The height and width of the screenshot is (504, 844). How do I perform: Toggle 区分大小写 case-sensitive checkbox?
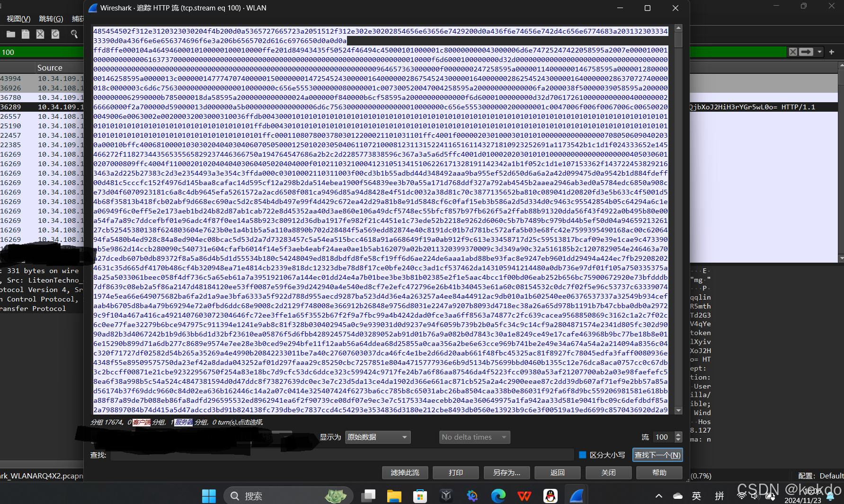(x=583, y=455)
